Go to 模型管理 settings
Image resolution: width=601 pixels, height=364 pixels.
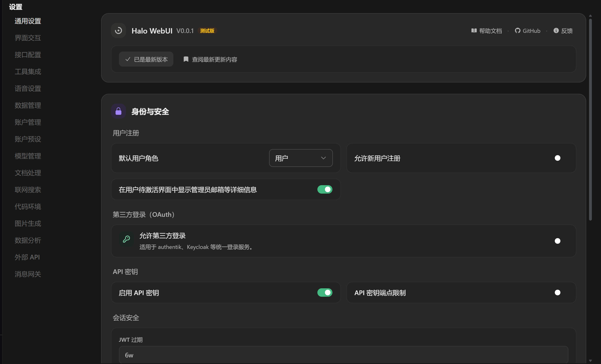(28, 156)
